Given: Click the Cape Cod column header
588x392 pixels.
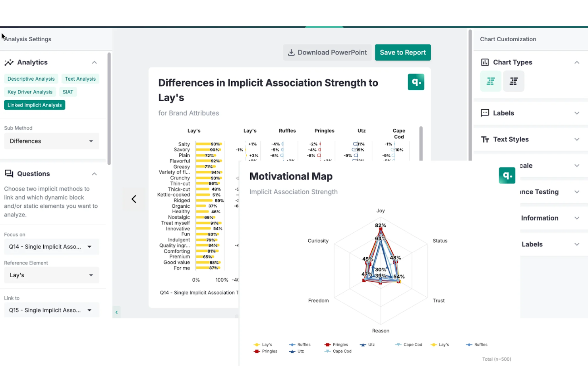Looking at the screenshot, I should coord(399,134).
